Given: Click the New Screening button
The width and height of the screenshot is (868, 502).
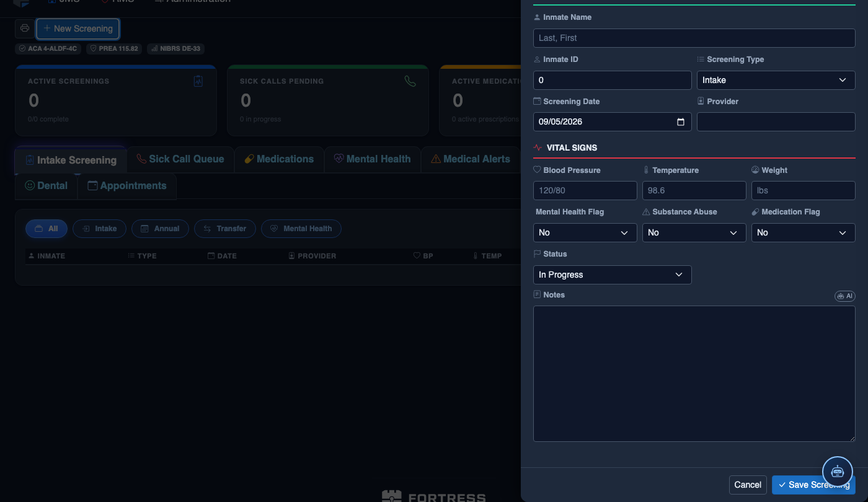Looking at the screenshot, I should 78,29.
